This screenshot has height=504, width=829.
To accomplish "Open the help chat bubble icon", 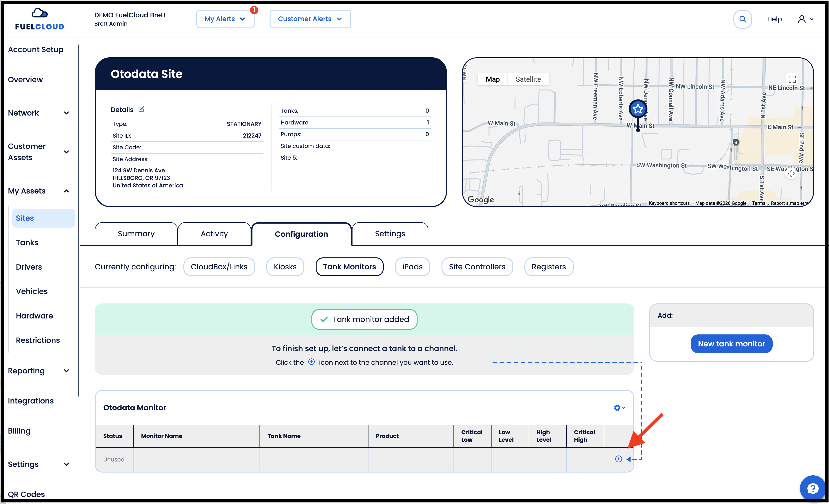I will (x=813, y=488).
